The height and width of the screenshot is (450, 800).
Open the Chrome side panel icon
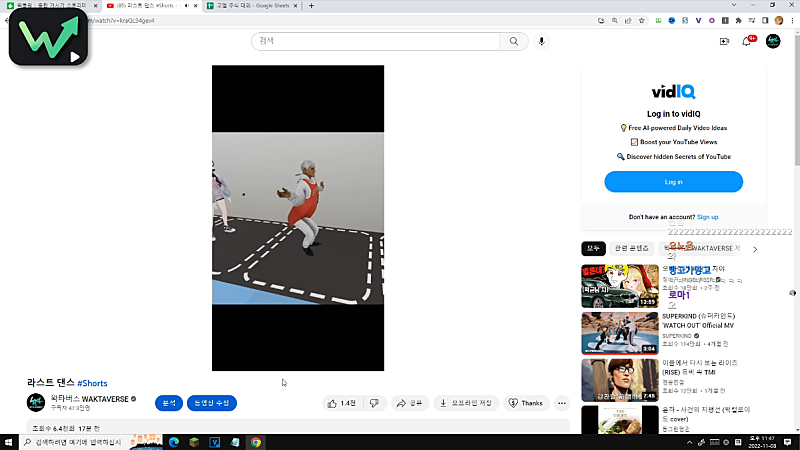point(765,20)
